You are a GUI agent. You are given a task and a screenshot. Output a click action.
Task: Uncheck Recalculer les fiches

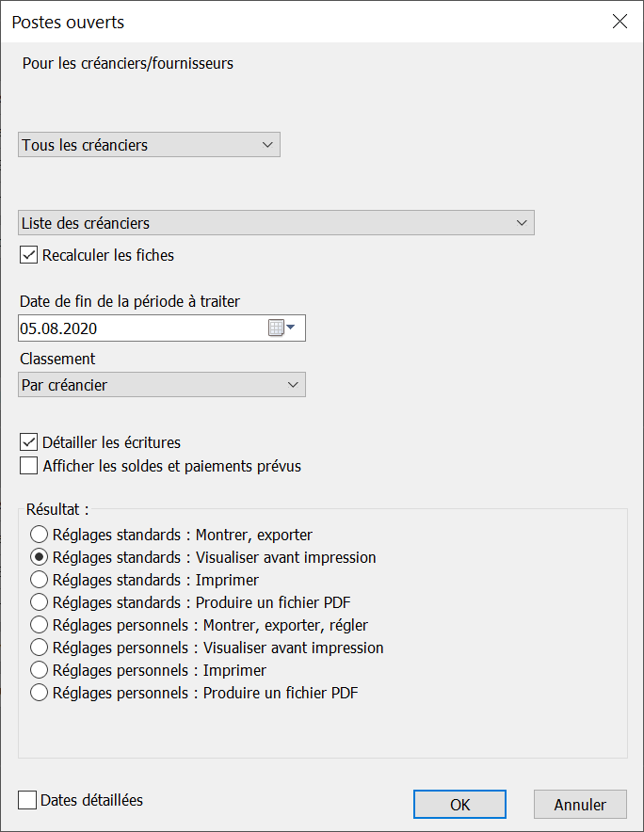[28, 255]
